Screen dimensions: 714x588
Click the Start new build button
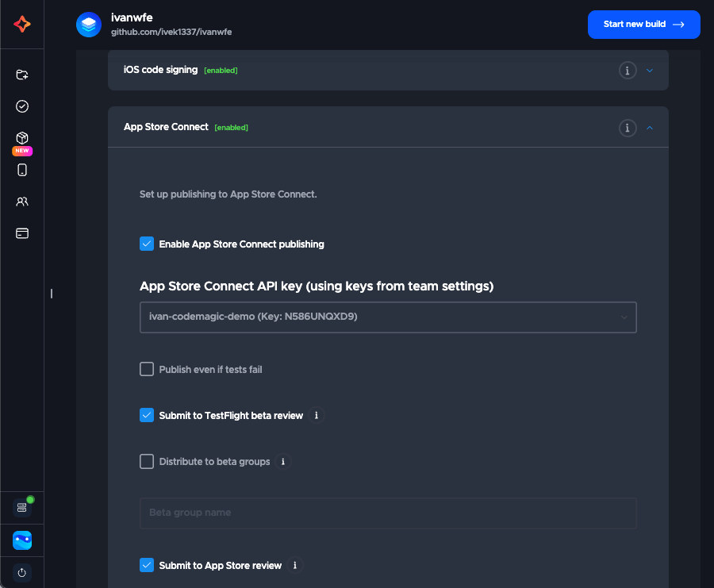643,25
